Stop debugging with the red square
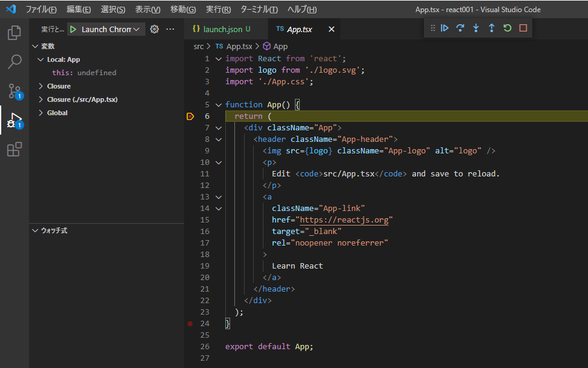Viewport: 588px width, 368px height. pos(523,28)
